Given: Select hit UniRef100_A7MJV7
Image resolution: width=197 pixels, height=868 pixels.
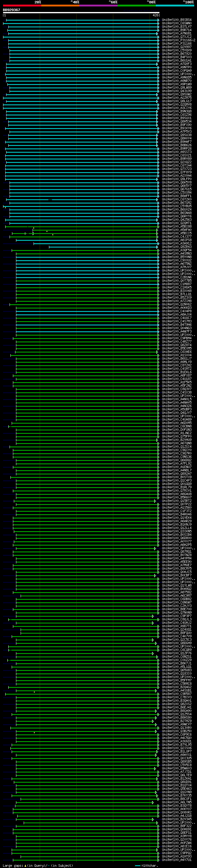Looking at the screenshot, I should click(176, 267).
